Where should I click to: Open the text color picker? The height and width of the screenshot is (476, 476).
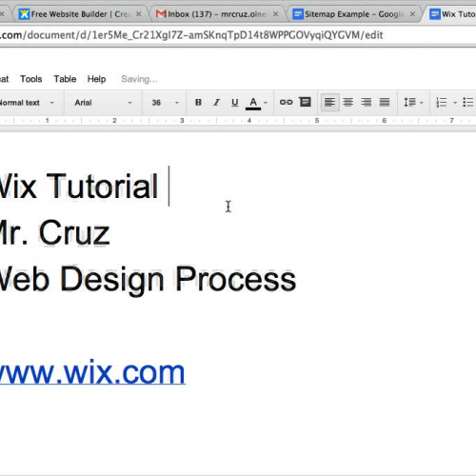(x=253, y=103)
